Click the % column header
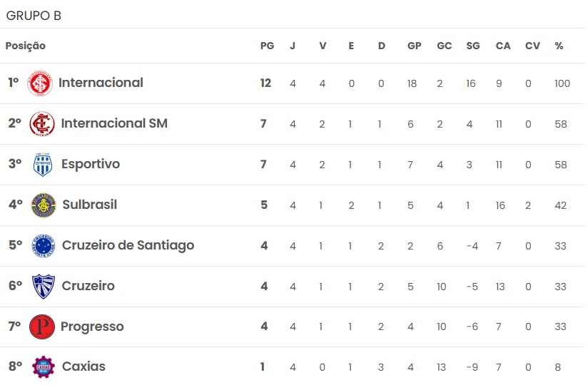 click(559, 46)
